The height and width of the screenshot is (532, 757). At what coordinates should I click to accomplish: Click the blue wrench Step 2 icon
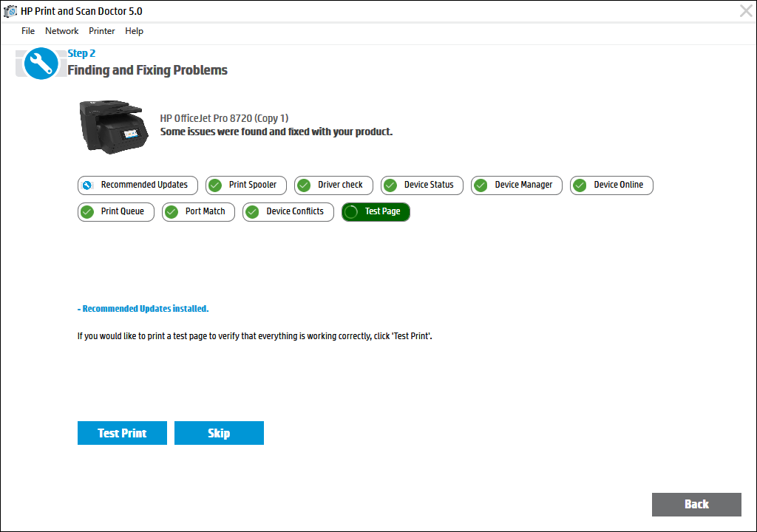(x=41, y=64)
